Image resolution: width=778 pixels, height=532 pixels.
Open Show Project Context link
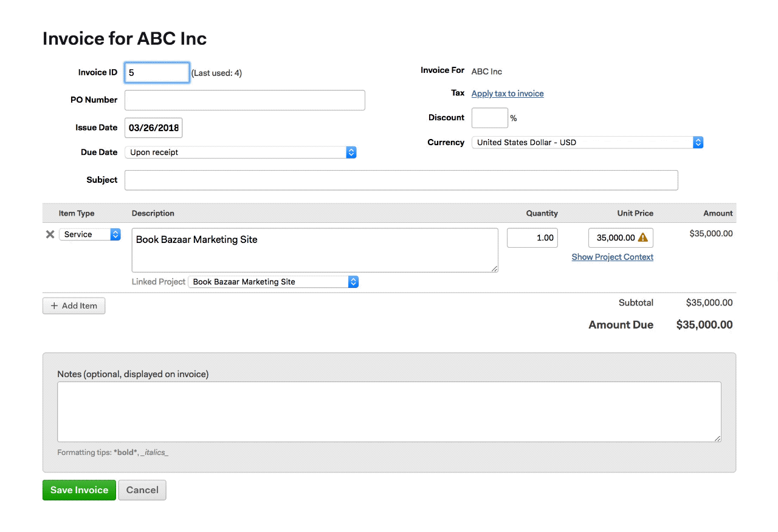pos(612,257)
